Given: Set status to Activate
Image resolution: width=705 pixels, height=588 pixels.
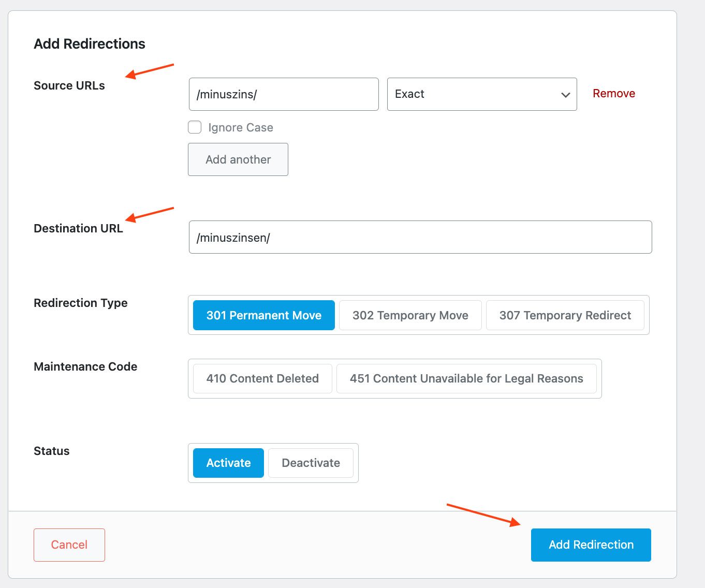Looking at the screenshot, I should tap(228, 463).
